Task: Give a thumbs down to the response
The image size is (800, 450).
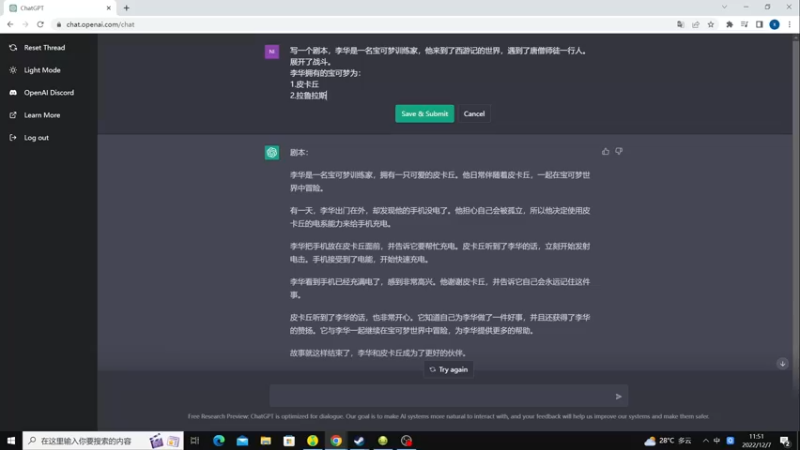Action: (619, 152)
